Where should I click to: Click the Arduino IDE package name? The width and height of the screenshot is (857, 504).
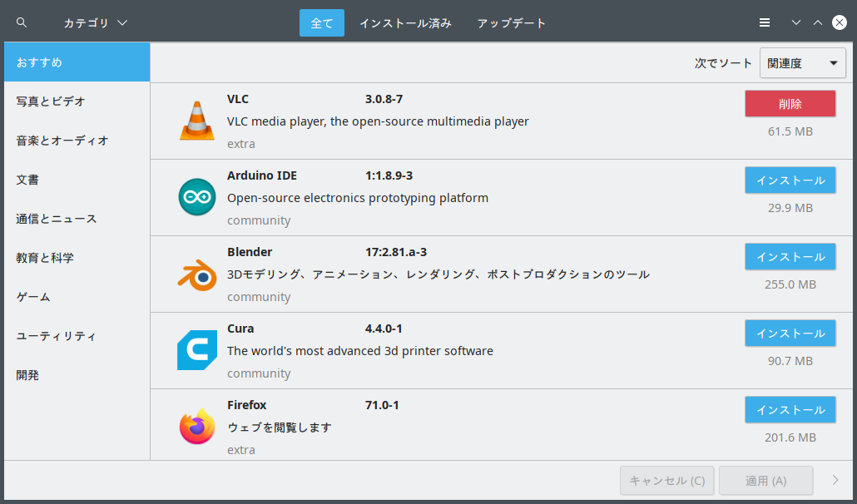[262, 175]
